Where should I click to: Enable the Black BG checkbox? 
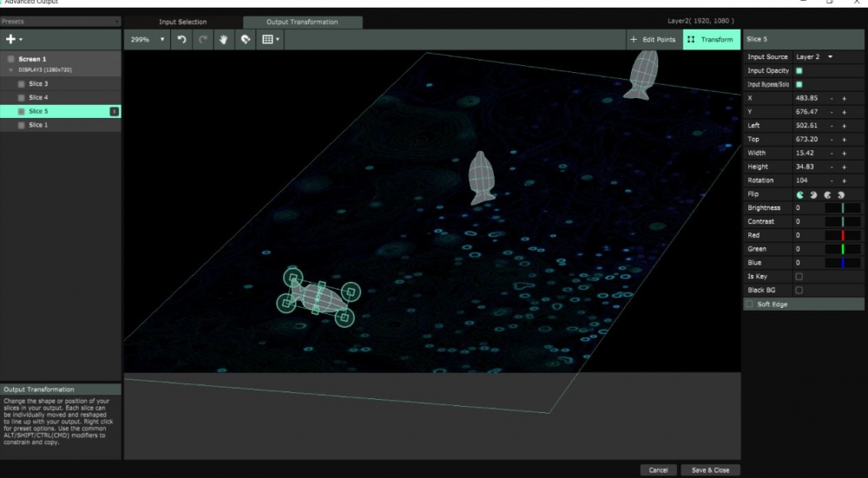(799, 290)
